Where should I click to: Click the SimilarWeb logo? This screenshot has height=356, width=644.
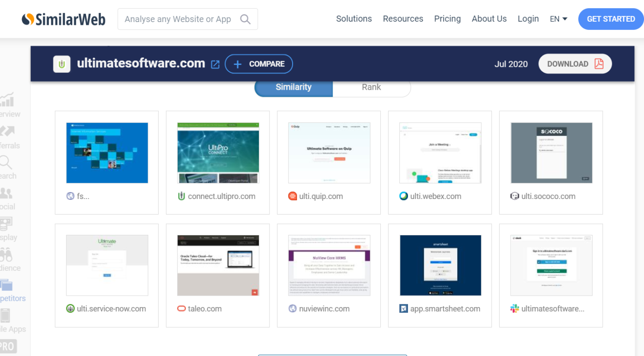tap(63, 19)
